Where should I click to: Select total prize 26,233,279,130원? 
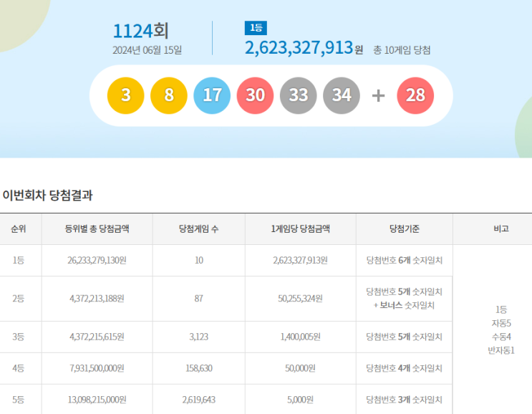(97, 260)
